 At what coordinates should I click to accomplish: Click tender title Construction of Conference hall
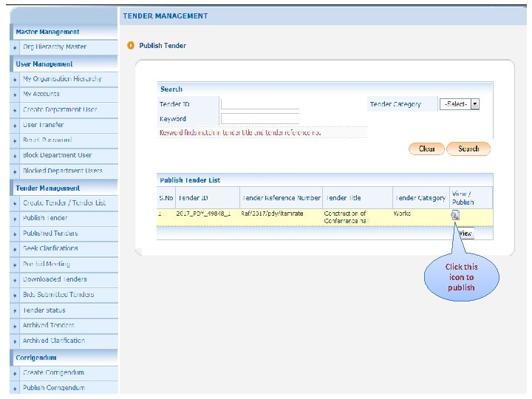(346, 217)
